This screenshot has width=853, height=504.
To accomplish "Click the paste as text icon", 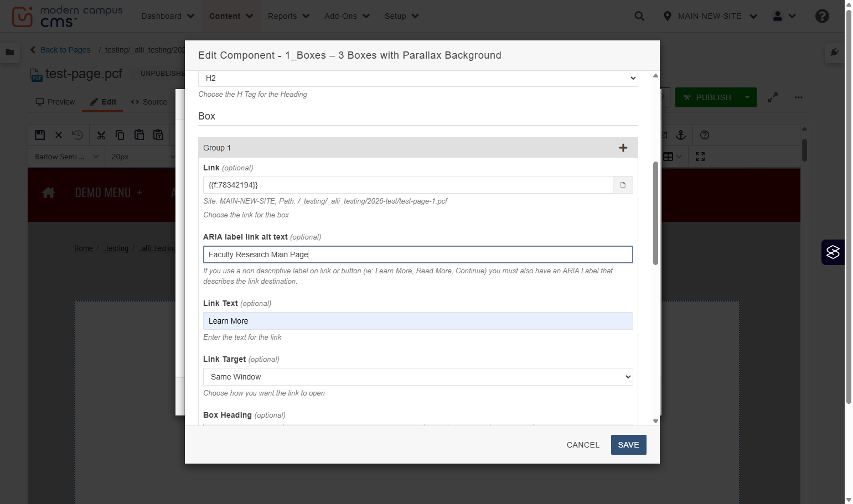I will tap(158, 135).
